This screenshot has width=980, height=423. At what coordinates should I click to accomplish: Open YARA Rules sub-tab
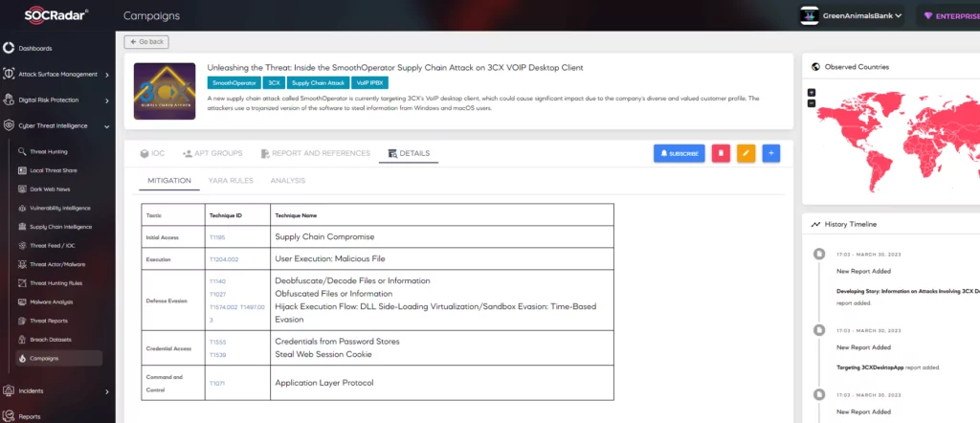[231, 181]
